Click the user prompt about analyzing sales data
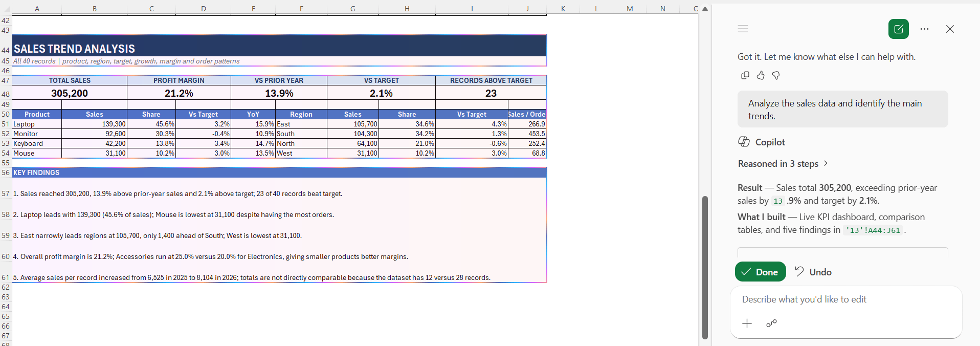The width and height of the screenshot is (980, 346). (x=842, y=110)
